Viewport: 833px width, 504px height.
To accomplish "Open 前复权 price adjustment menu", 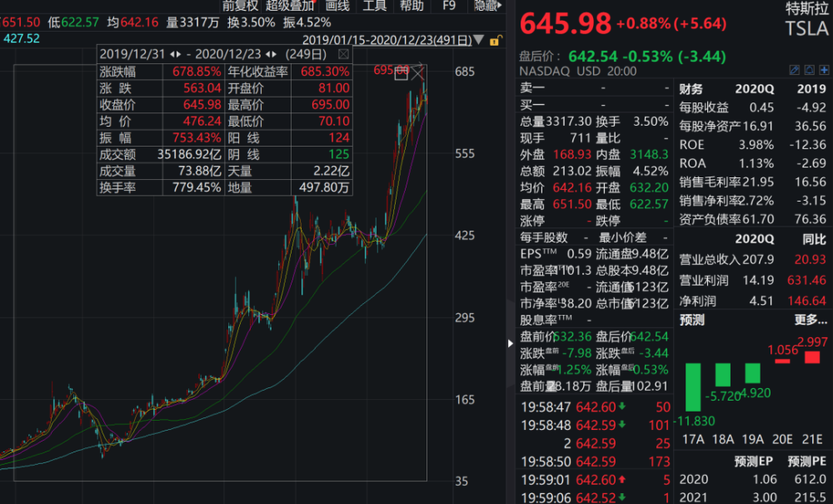I will click(x=240, y=6).
